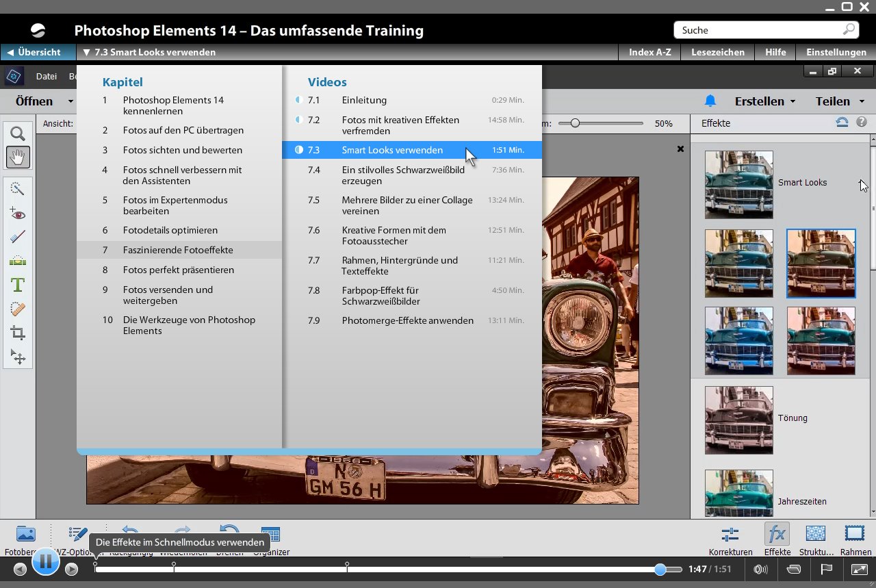Click the video progress bar handle
The width and height of the screenshot is (876, 588).
tap(660, 569)
